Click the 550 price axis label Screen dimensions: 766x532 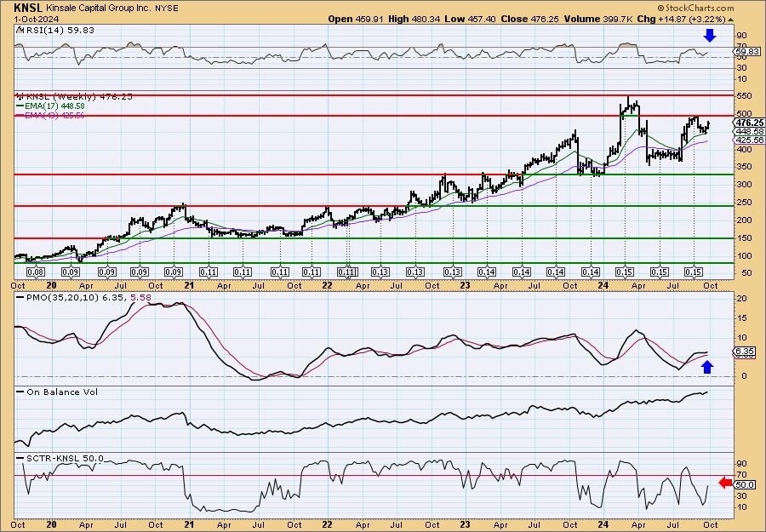click(744, 97)
